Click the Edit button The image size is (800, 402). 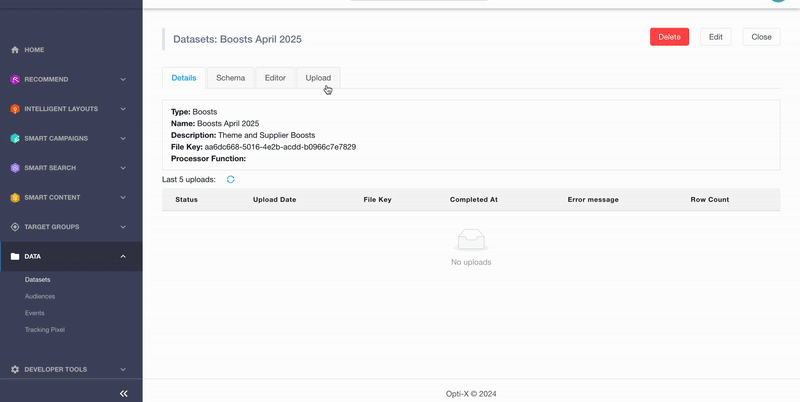click(x=716, y=37)
